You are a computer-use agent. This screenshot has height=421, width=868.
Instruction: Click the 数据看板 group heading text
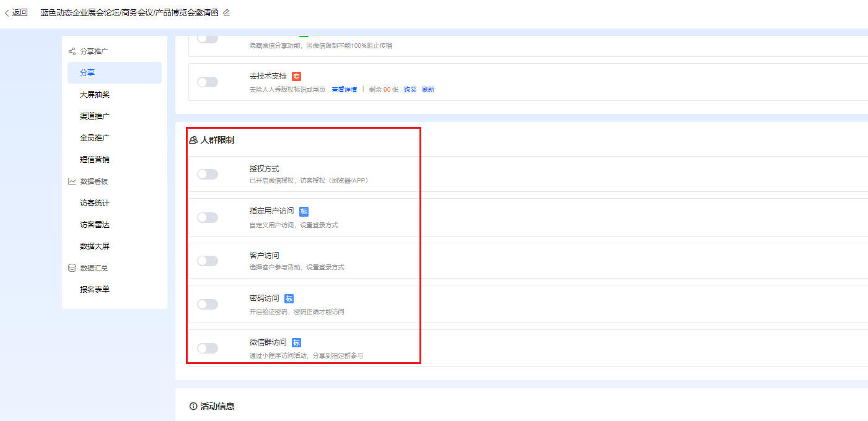pyautogui.click(x=94, y=181)
